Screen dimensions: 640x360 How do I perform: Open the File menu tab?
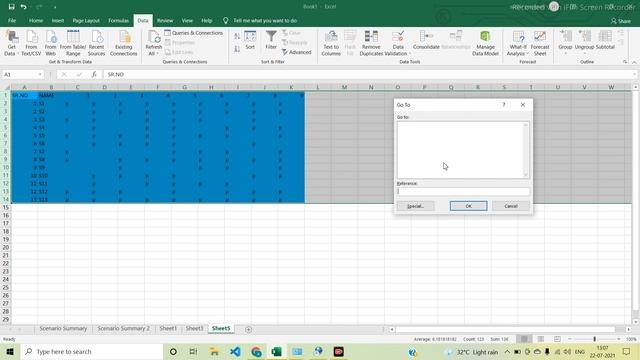(12, 20)
